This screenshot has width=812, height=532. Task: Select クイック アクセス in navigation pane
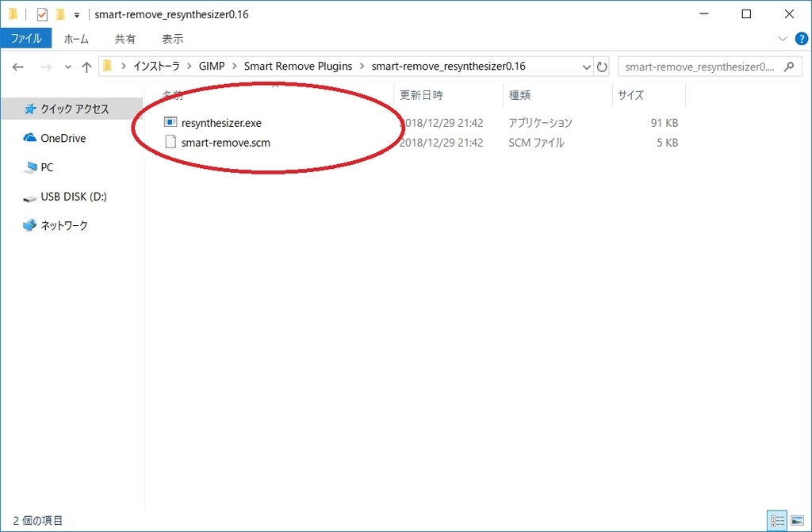[71, 109]
